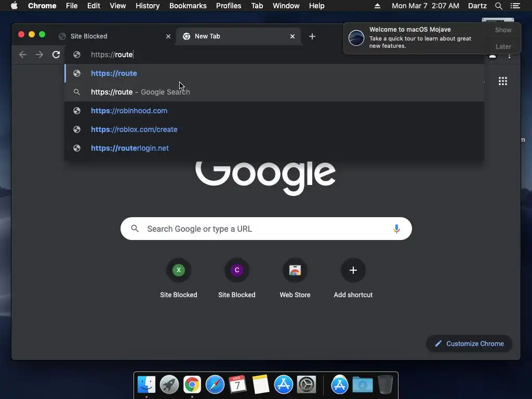Open a new tab with the plus button
Image resolution: width=532 pixels, height=399 pixels.
(312, 36)
